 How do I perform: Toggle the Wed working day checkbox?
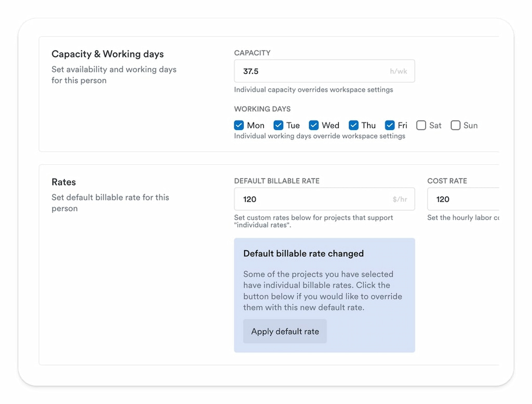tap(313, 125)
